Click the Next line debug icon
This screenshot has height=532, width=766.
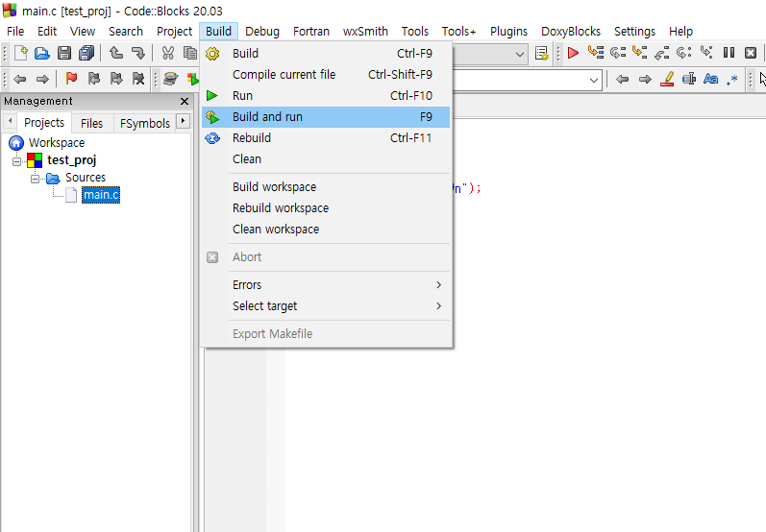click(x=617, y=52)
